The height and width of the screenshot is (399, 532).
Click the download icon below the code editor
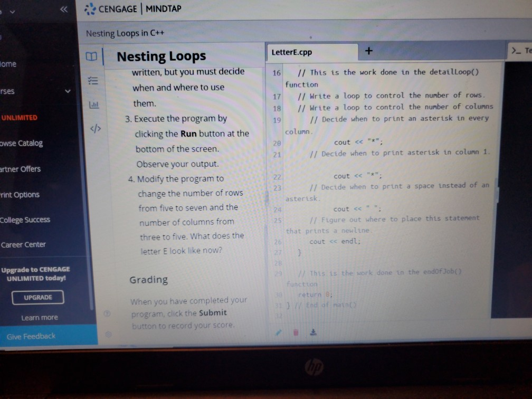click(313, 332)
